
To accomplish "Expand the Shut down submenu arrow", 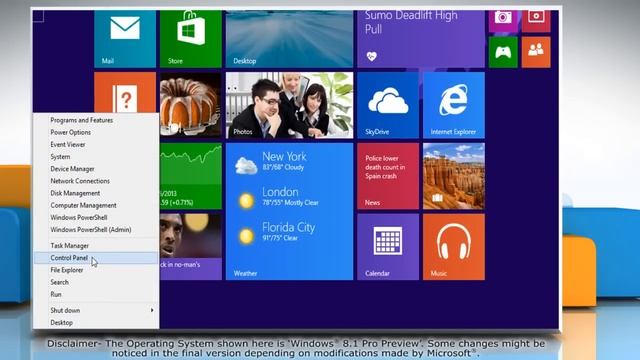I will tap(152, 310).
